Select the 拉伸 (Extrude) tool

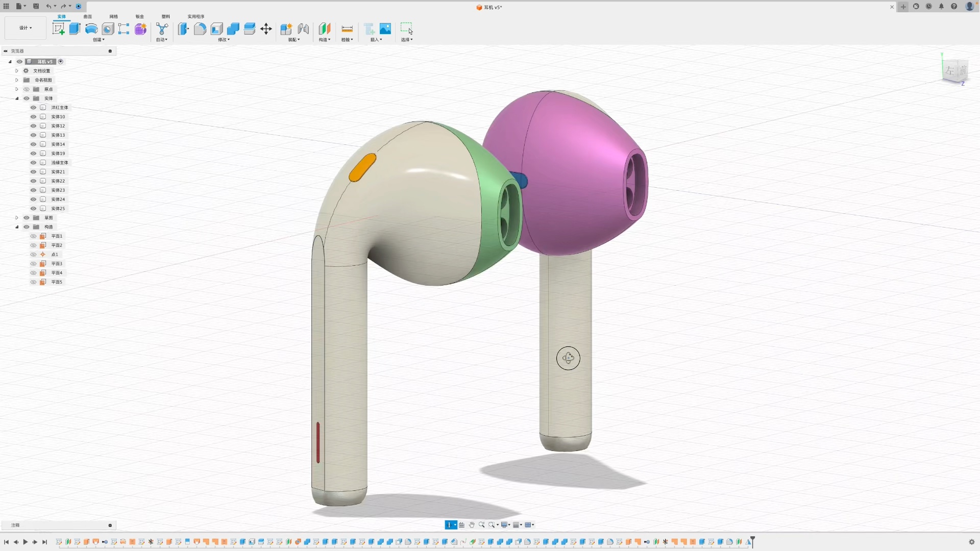[75, 29]
